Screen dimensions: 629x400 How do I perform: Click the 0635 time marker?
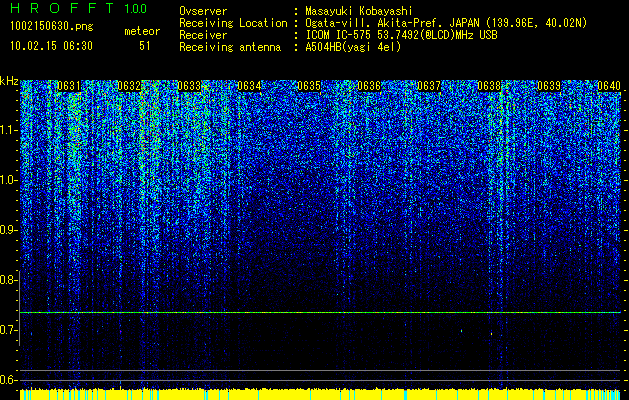click(309, 86)
